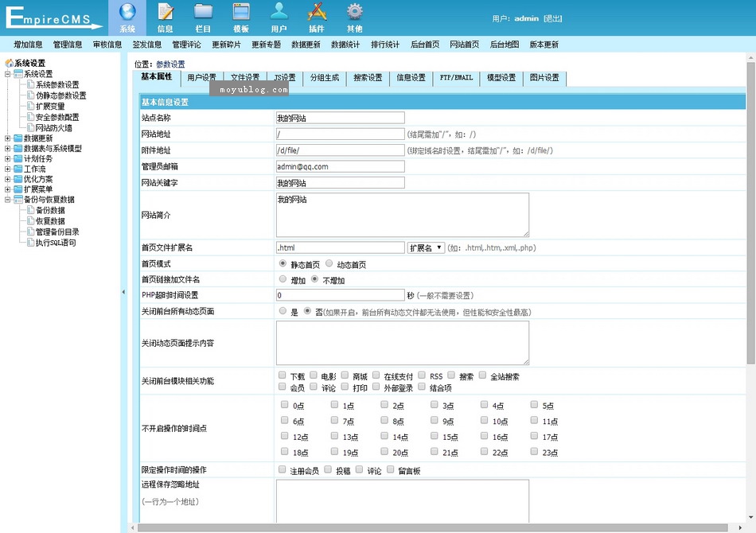This screenshot has height=533, width=756.
Task: Click folder icon beside 工作流
Action: (18, 169)
